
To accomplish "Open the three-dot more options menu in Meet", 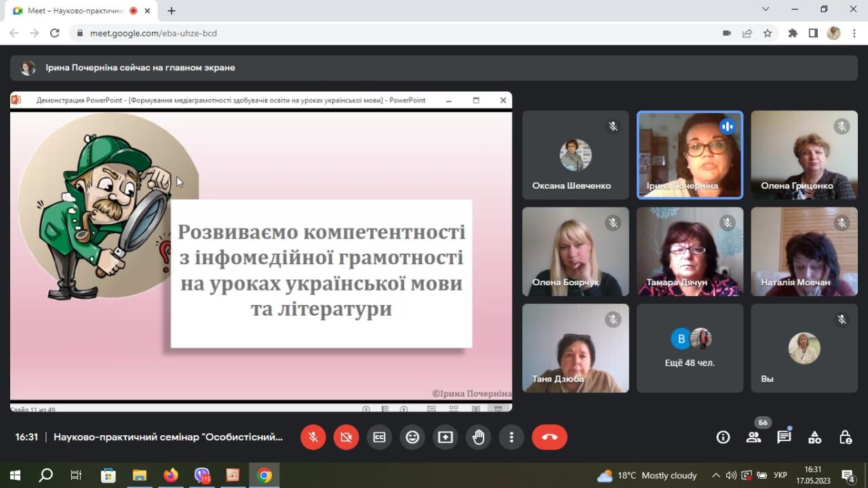I will click(511, 437).
